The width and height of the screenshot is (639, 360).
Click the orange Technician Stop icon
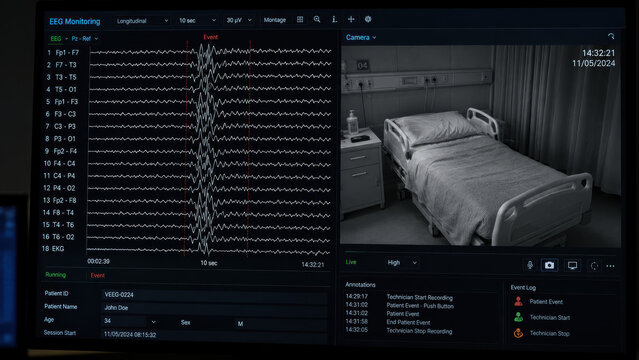(x=518, y=333)
